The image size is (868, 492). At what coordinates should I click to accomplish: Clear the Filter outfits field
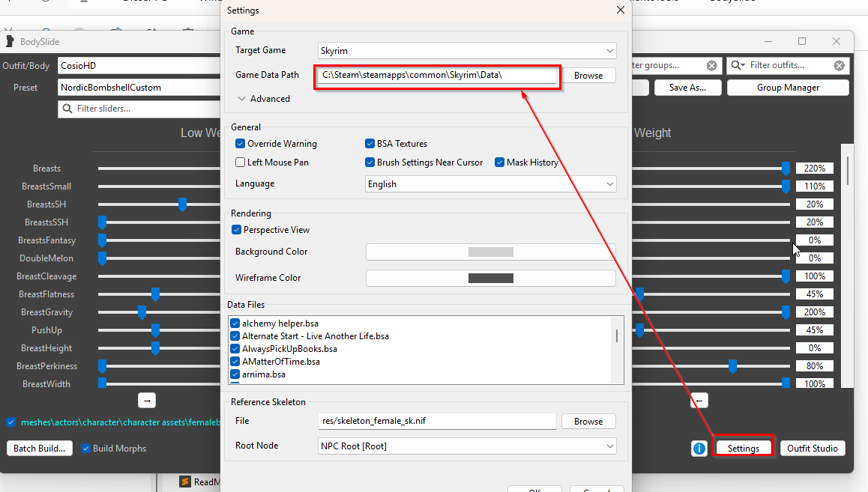840,66
